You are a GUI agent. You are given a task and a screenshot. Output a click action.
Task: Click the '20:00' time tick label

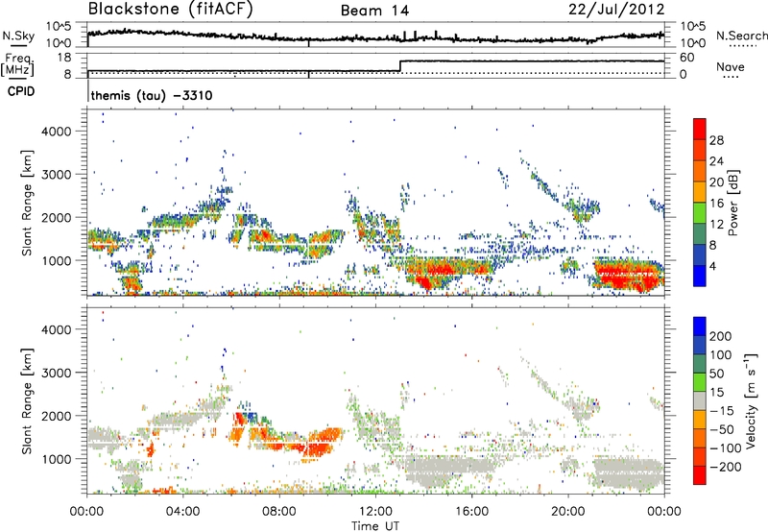(x=568, y=512)
